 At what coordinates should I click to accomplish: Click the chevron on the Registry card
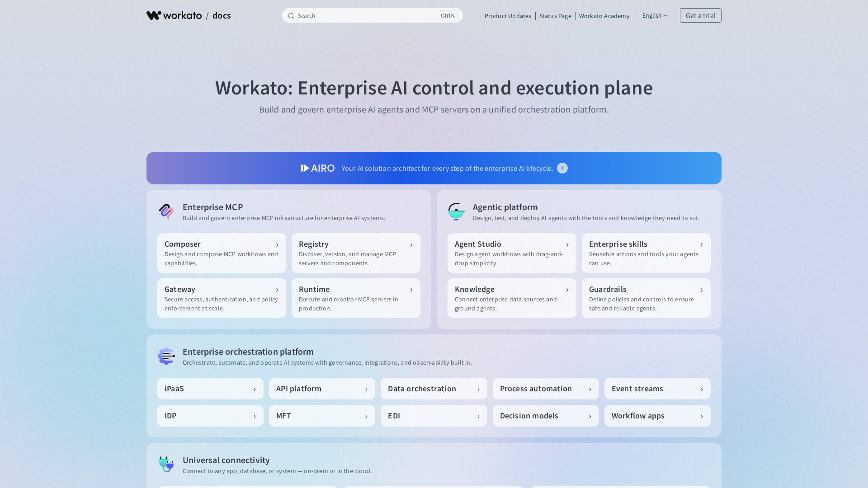(x=411, y=245)
